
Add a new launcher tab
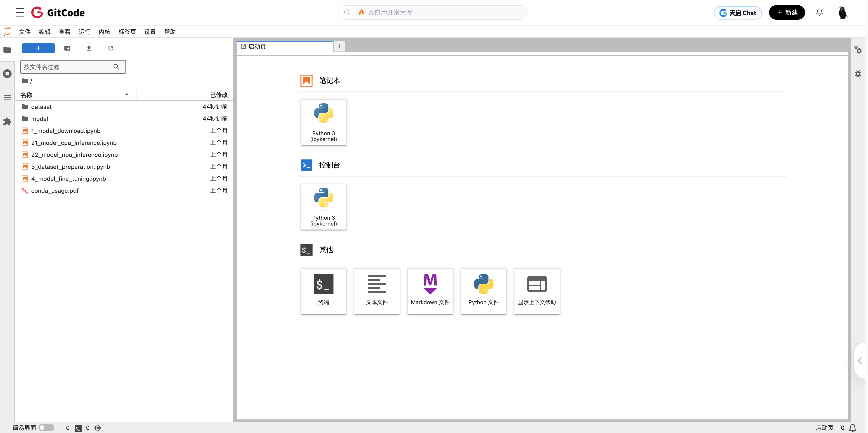tap(339, 46)
